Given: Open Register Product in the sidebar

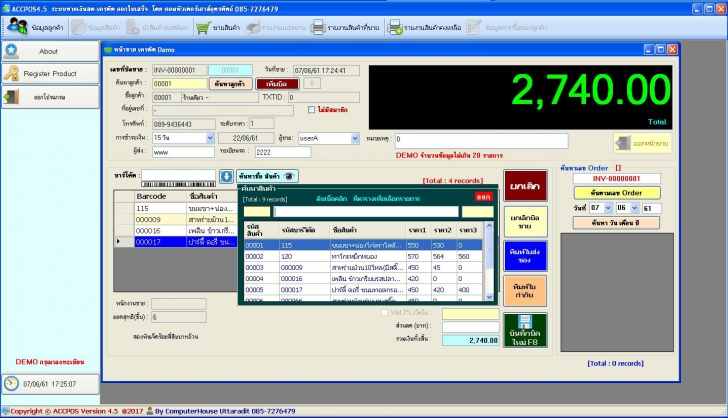Looking at the screenshot, I should [x=50, y=73].
